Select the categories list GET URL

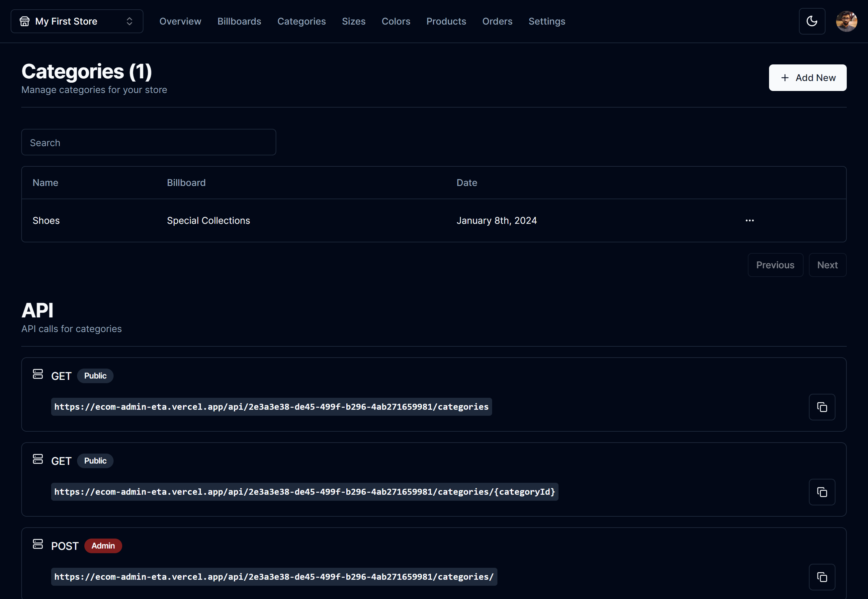(271, 407)
